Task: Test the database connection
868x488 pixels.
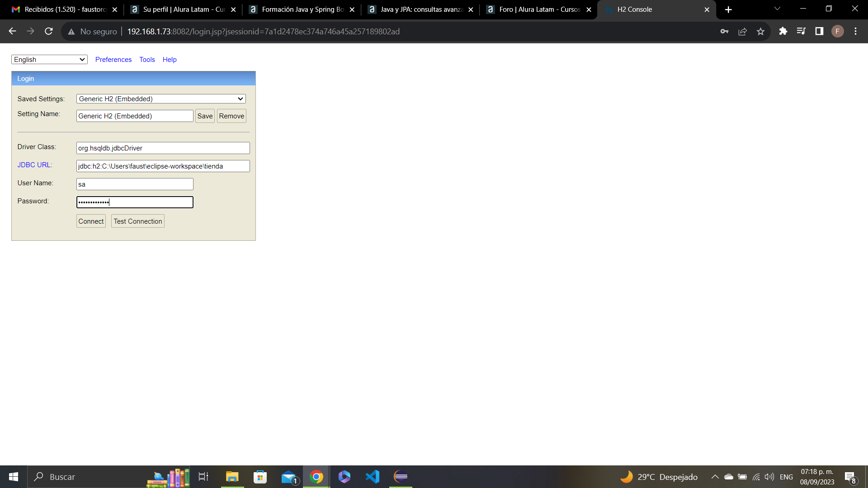Action: point(138,221)
